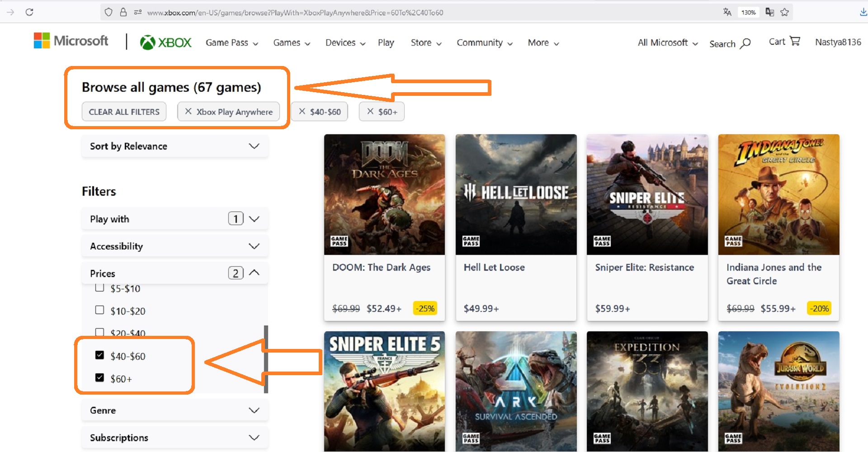Click the Jurassic World Evolution 2 cover art

coord(778,391)
